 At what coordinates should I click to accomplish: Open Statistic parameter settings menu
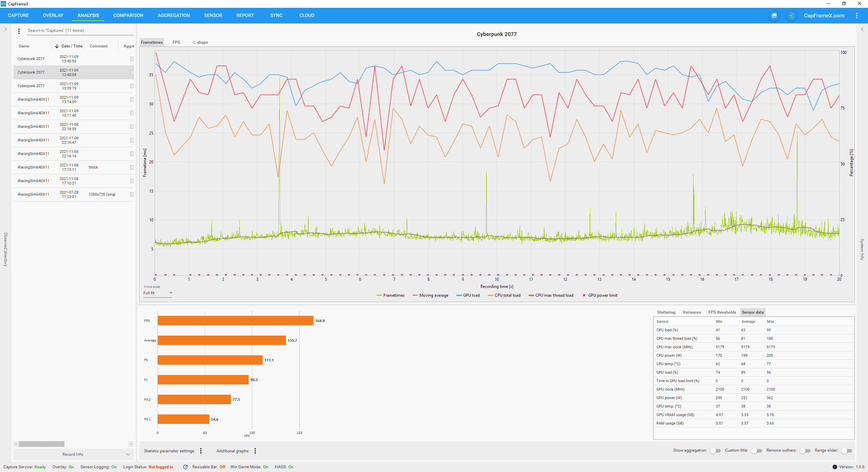(201, 451)
